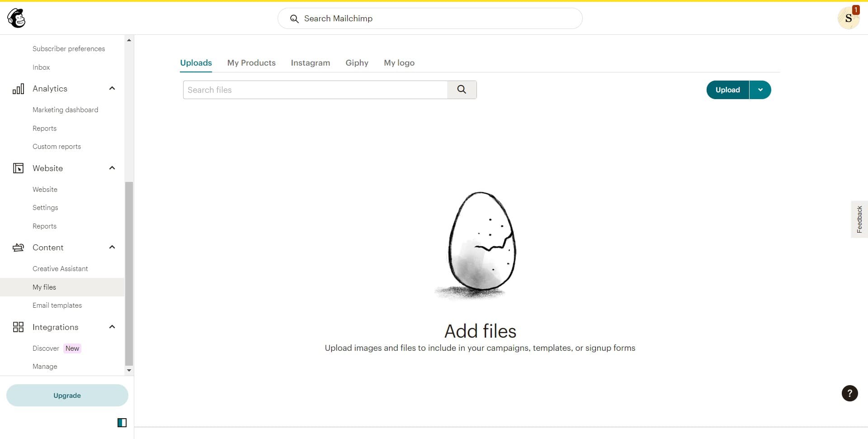This screenshot has height=439, width=868.
Task: Select the Content section icon
Action: coord(18,247)
